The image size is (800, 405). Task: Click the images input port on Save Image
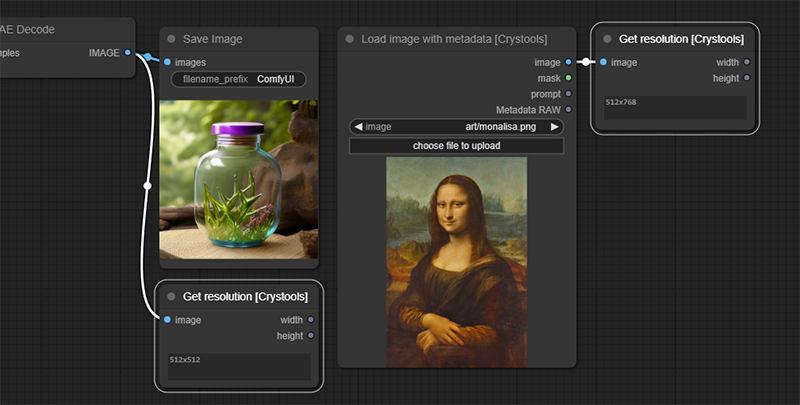pos(167,62)
